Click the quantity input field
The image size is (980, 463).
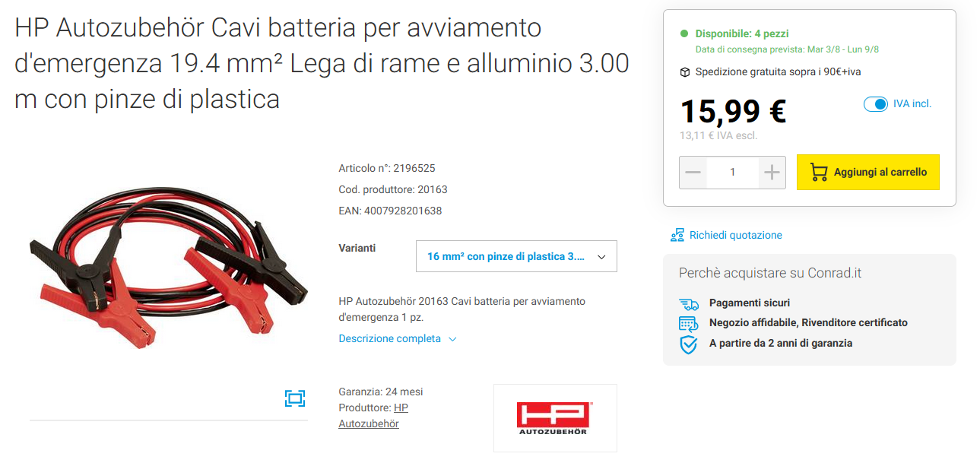(x=732, y=173)
